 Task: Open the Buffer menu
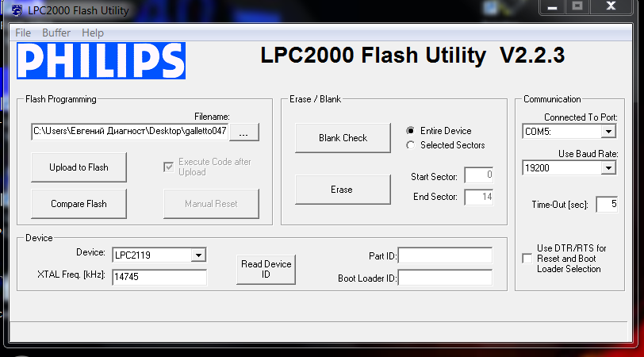pos(56,33)
